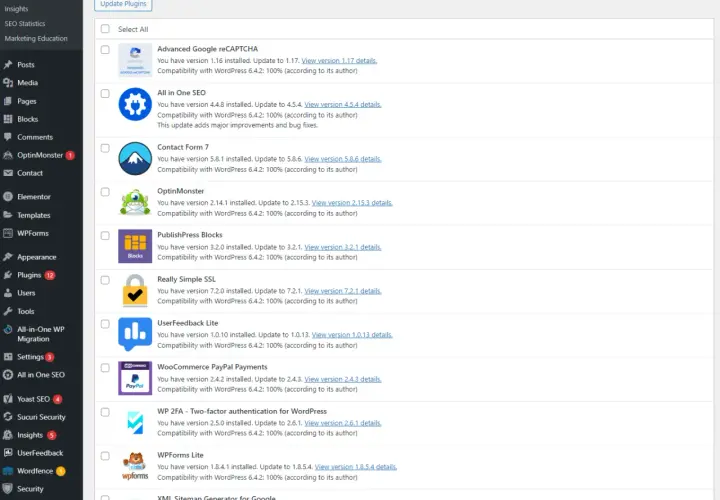
Task: Click the OptinMonster sidebar icon
Action: tap(8, 155)
